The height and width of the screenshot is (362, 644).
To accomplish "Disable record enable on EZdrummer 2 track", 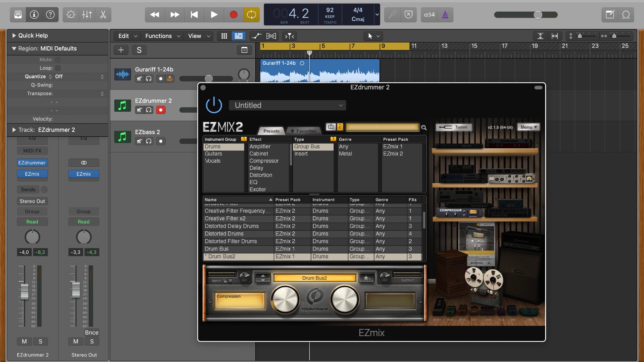I will pyautogui.click(x=161, y=110).
